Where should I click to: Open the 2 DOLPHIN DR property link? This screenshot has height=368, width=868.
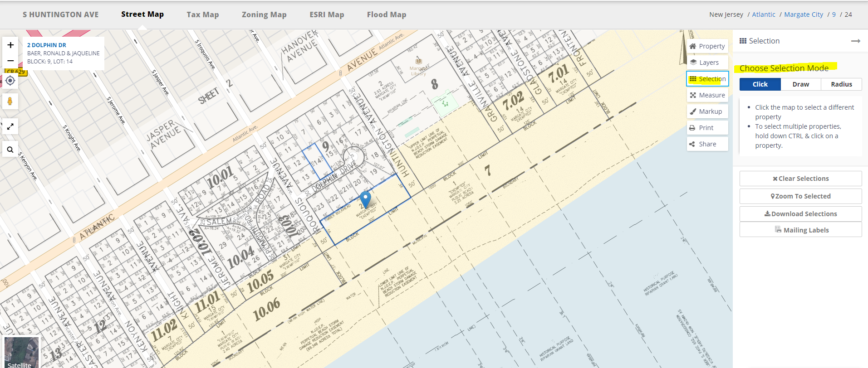click(47, 45)
